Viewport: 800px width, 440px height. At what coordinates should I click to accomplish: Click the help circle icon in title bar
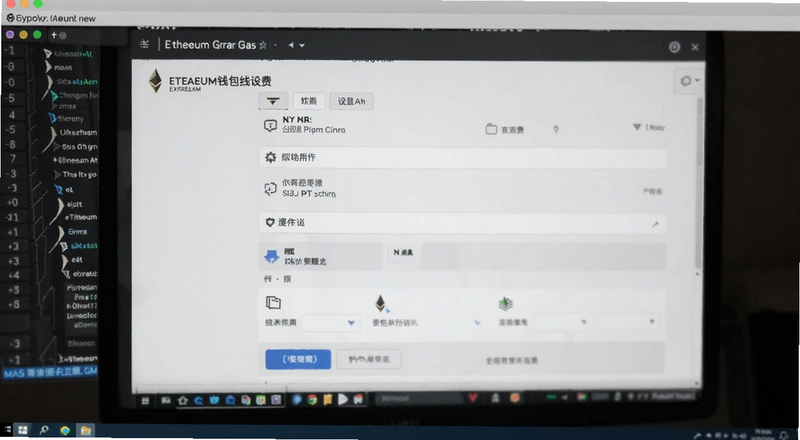point(674,47)
